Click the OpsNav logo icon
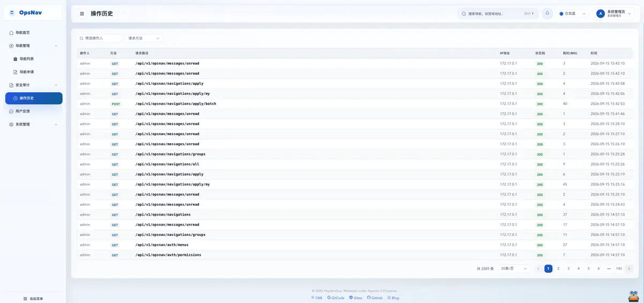 click(x=12, y=12)
